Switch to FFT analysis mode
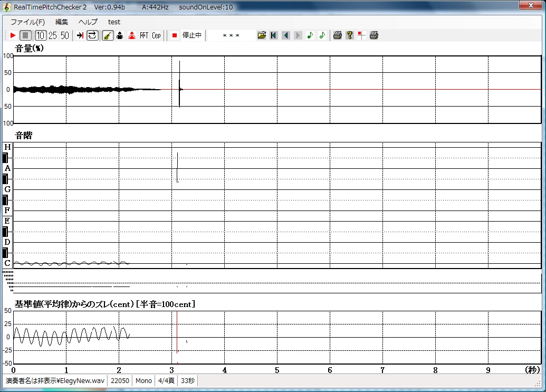The width and height of the screenshot is (546, 392). coord(144,35)
